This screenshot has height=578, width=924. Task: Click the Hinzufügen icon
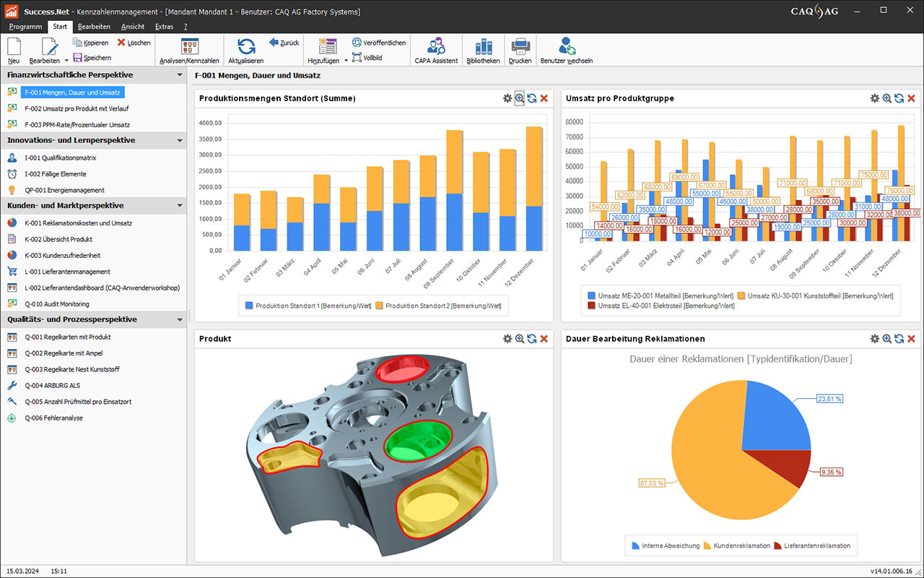pyautogui.click(x=327, y=46)
